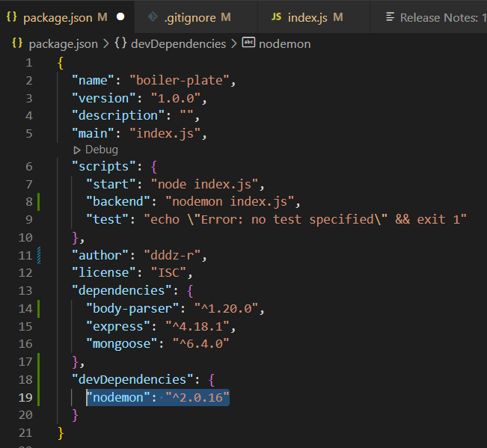487x448 pixels.
Task: Click the "license" key
Action: [104, 273]
